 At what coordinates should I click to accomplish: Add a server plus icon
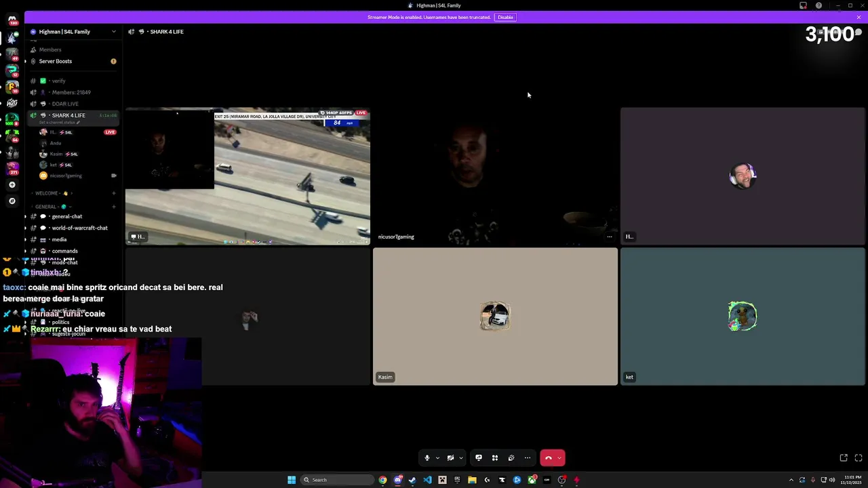coord(12,184)
